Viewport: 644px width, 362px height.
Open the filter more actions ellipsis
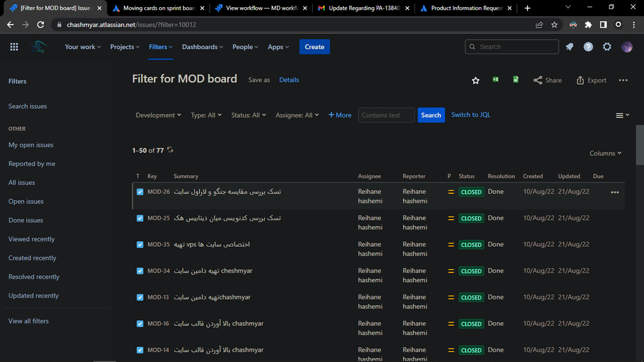tap(623, 81)
